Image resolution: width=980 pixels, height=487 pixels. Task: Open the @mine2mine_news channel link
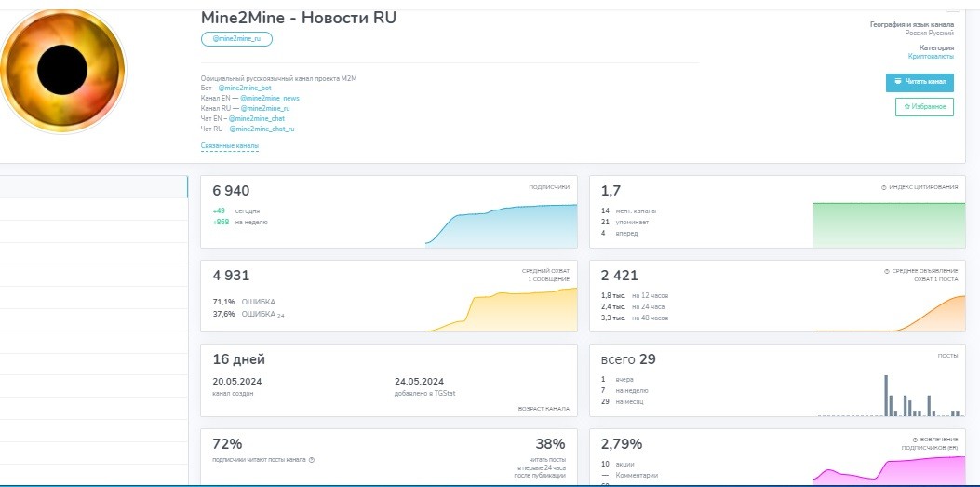click(269, 98)
